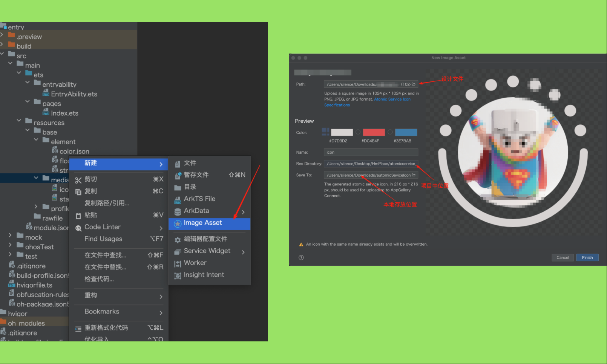Collapse the main folder chevron
This screenshot has width=607, height=364.
[x=11, y=63]
